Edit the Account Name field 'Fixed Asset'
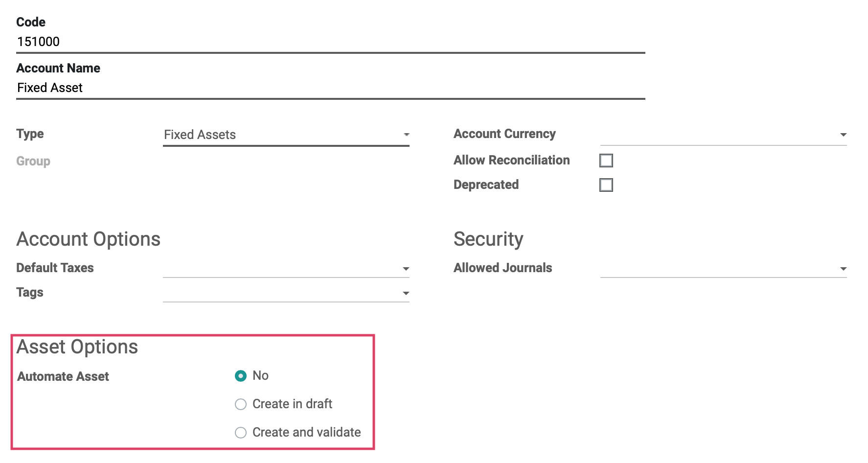Image resolution: width=868 pixels, height=463 pixels. pos(331,88)
